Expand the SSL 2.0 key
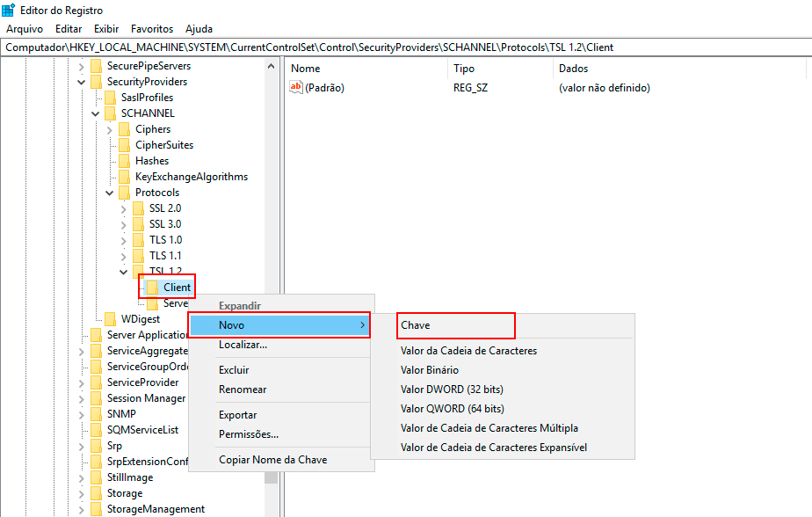The width and height of the screenshot is (812, 517). (123, 208)
